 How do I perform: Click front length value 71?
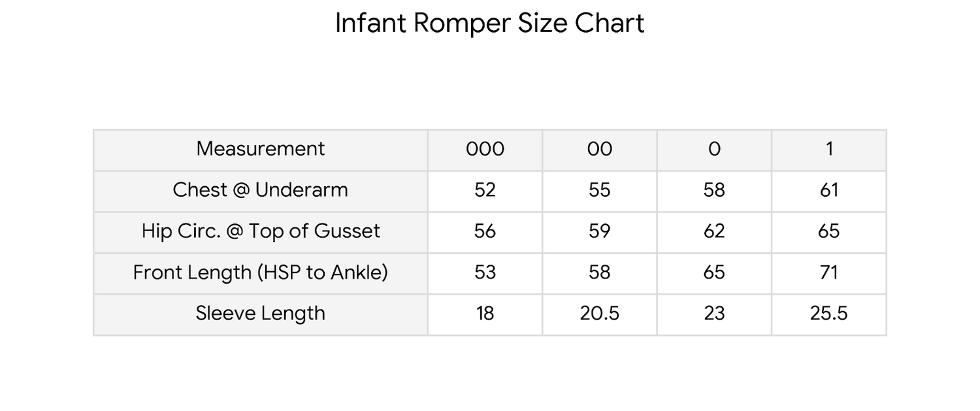point(828,272)
